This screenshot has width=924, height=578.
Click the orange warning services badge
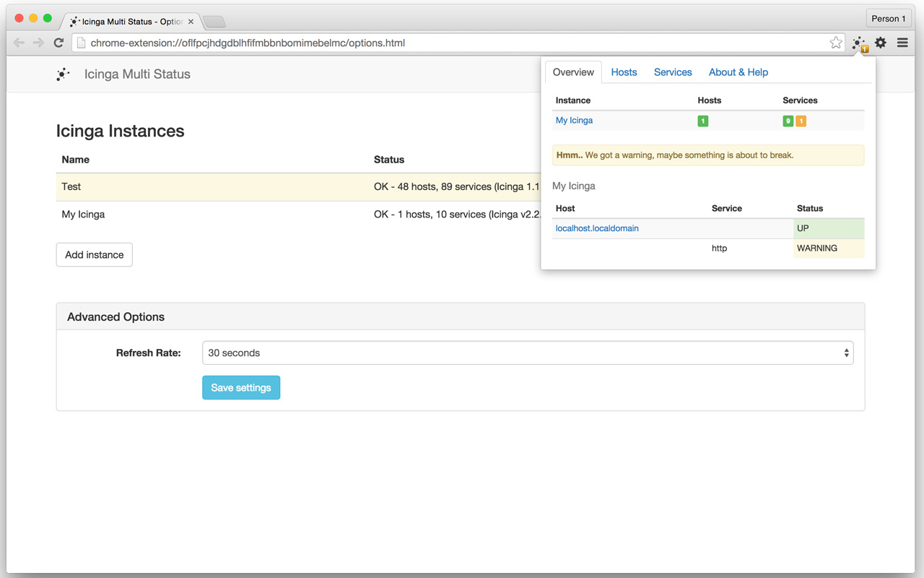coord(801,121)
